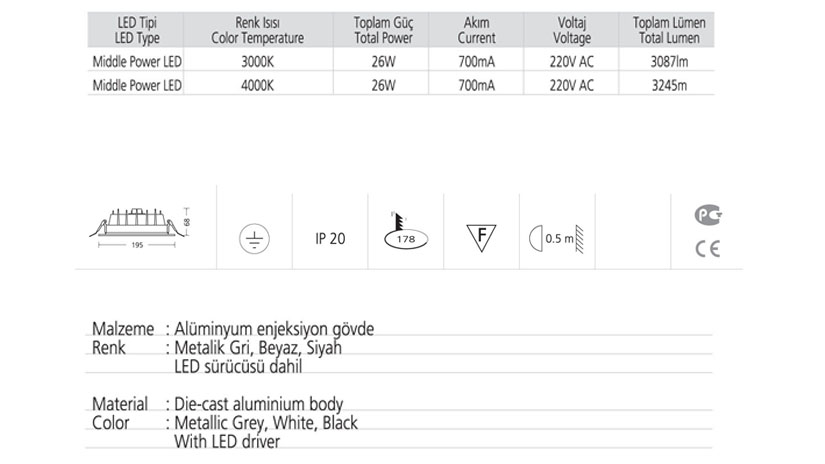Image resolution: width=825 pixels, height=464 pixels.
Task: Select the 3087lm lumen value
Action: [x=667, y=62]
